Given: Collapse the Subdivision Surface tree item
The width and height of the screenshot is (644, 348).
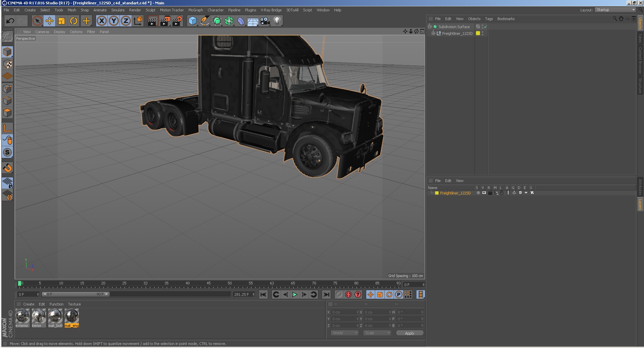Looking at the screenshot, I should point(429,26).
